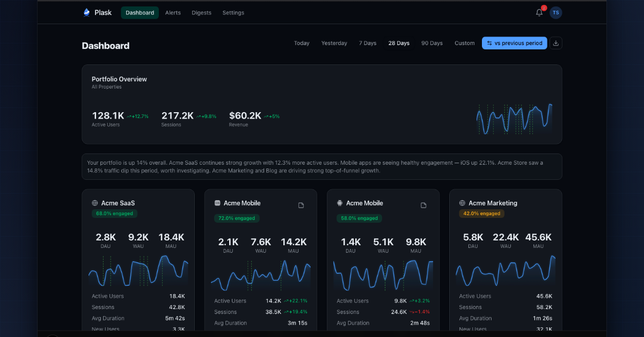Open the TS user account menu
This screenshot has width=644, height=337.
click(x=556, y=12)
